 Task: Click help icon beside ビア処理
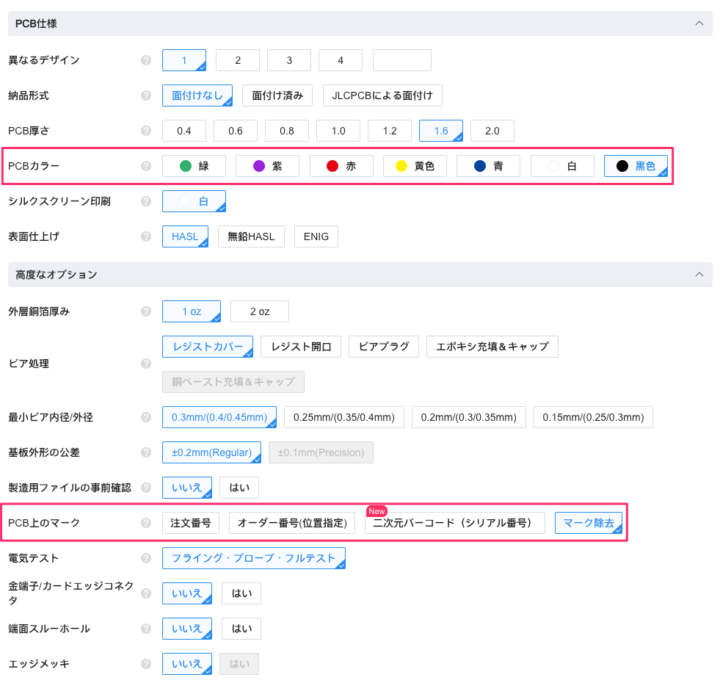click(146, 364)
